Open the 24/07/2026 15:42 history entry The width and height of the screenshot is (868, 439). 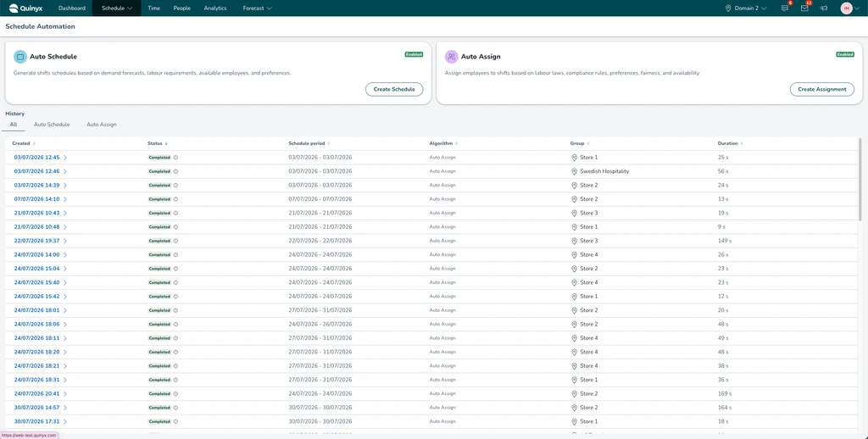click(37, 296)
